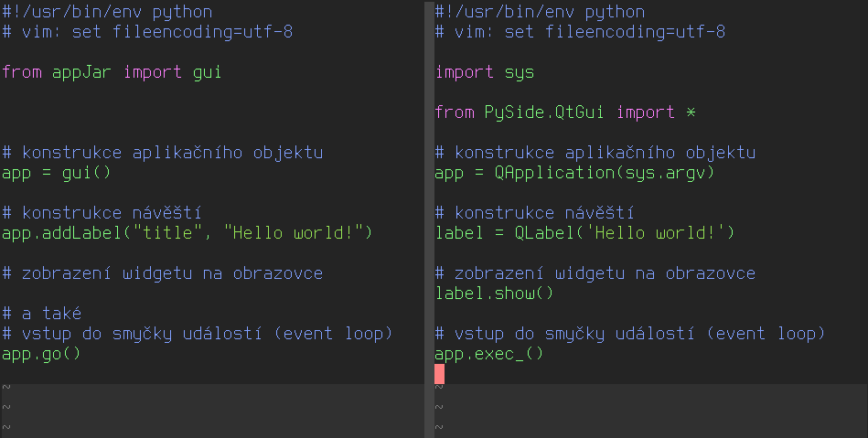Click the 'label.show()' line

495,294
